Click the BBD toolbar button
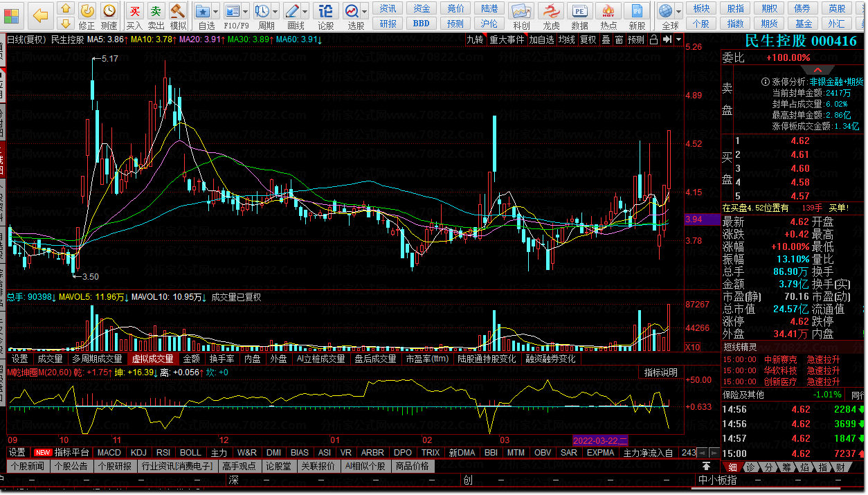Screen dimensions: 868x495 tap(422, 24)
